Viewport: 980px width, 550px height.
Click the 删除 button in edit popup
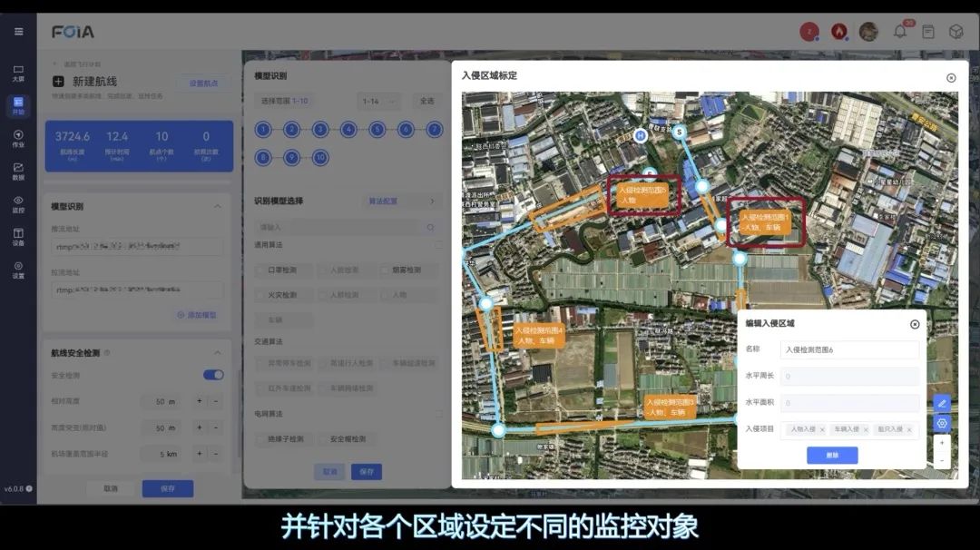(832, 456)
